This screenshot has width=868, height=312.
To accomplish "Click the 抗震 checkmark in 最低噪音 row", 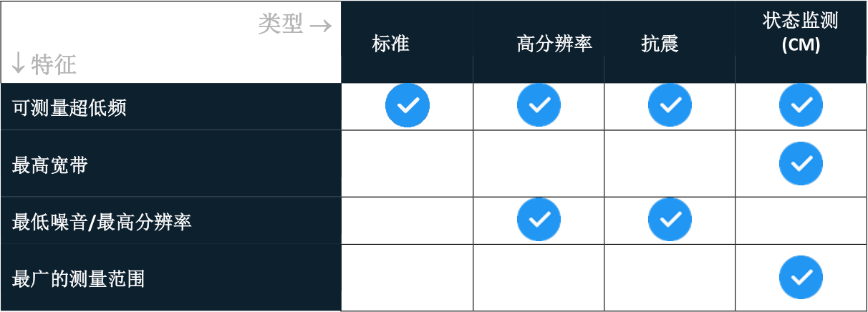I will tap(670, 220).
